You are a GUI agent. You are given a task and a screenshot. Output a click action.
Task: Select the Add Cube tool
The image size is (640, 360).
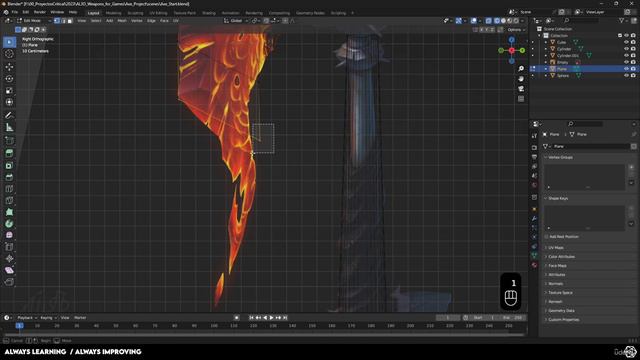[9, 141]
